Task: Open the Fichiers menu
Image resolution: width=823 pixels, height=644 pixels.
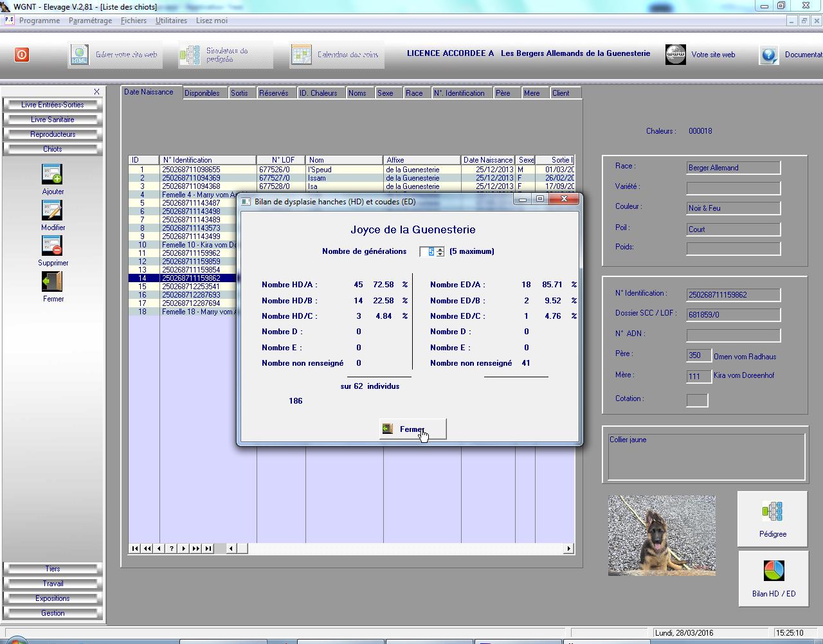Action: pos(133,21)
